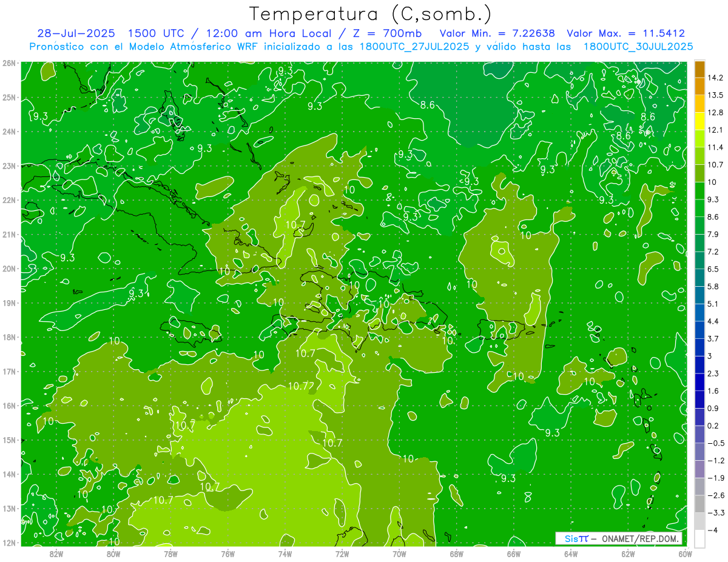The height and width of the screenshot is (562, 728).
Task: Pick the white swatch below the -4 legend value
Action: pyautogui.click(x=699, y=538)
